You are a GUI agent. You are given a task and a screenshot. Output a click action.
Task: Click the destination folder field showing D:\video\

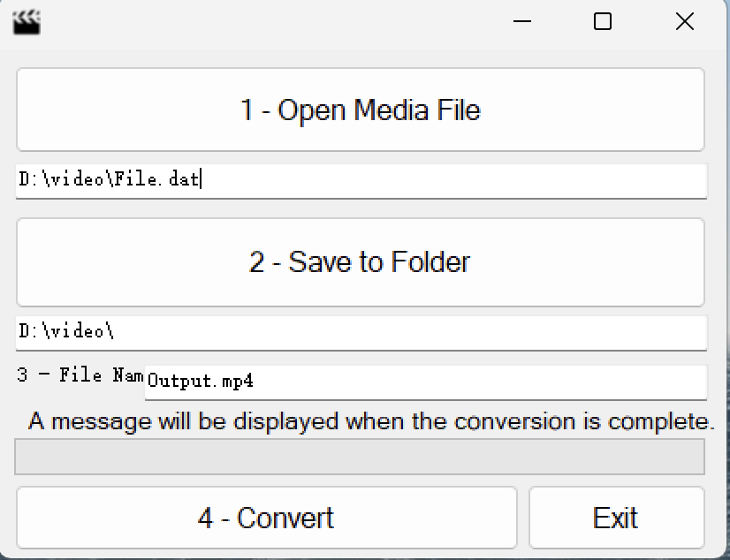tap(361, 332)
